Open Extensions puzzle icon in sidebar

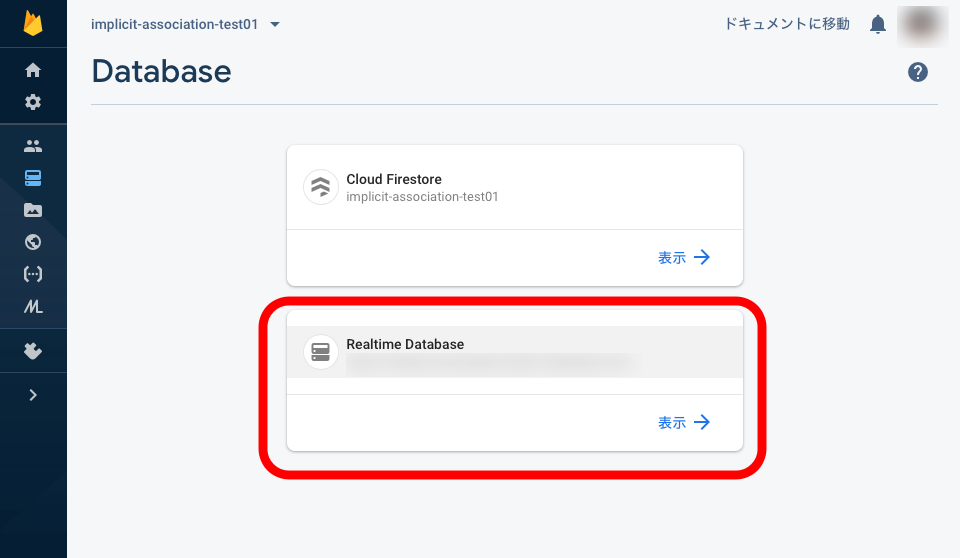pyautogui.click(x=33, y=350)
